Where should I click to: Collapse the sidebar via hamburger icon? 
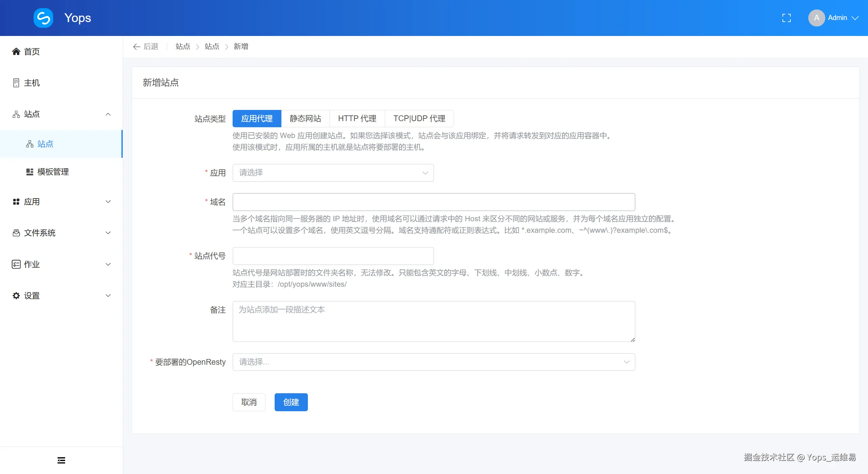point(61,460)
